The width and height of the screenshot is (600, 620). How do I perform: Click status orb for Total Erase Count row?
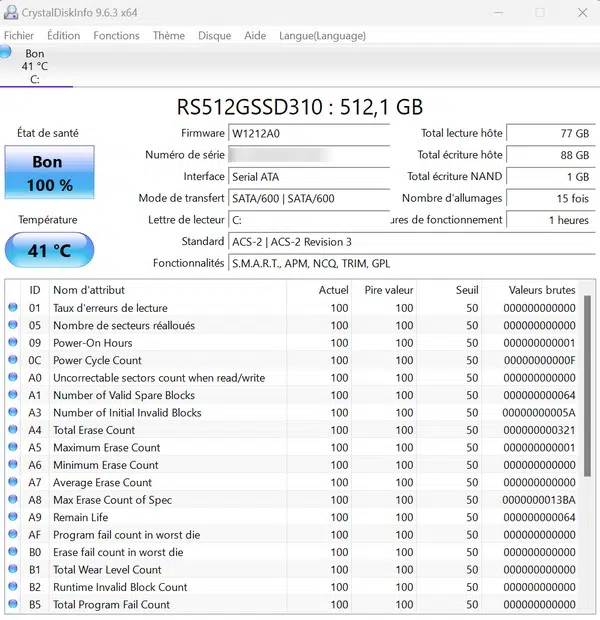point(13,430)
